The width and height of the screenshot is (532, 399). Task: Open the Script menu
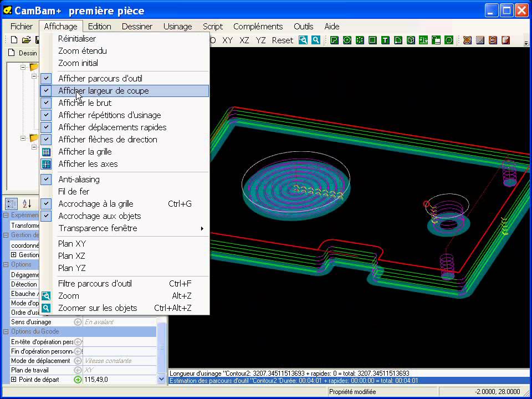coord(213,26)
